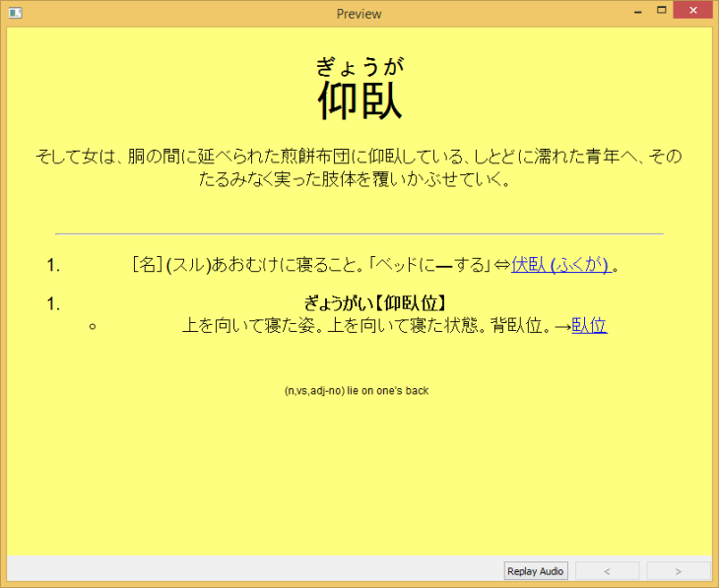Click the list number beside [名] definition
The image size is (719, 588).
coord(53,265)
